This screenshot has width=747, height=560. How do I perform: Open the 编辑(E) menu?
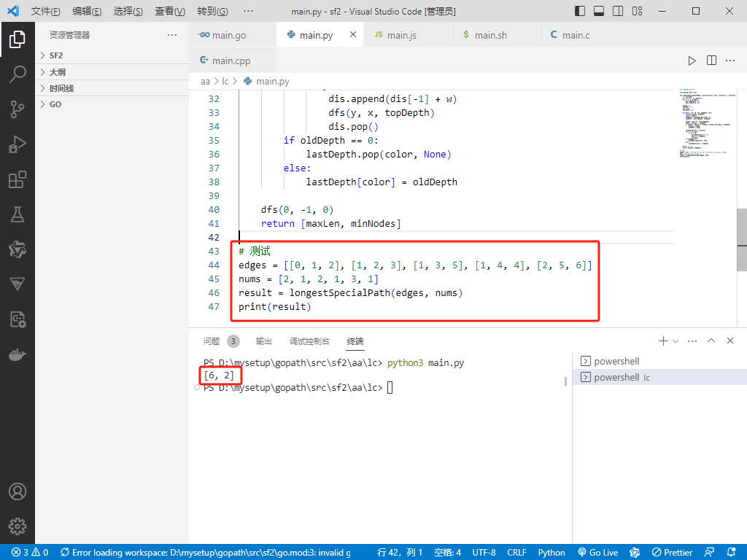tap(87, 11)
